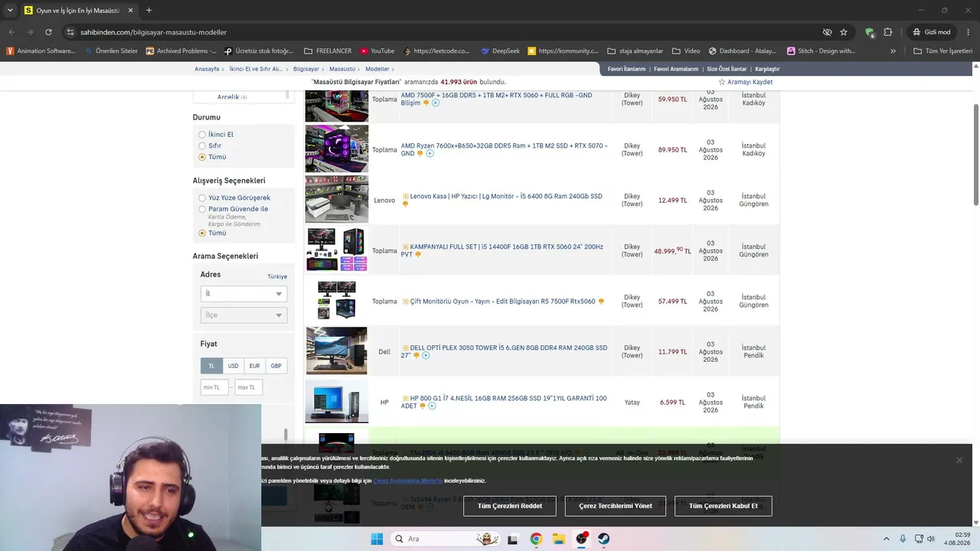
Task: Click the microphone icon in system tray
Action: [x=903, y=539]
